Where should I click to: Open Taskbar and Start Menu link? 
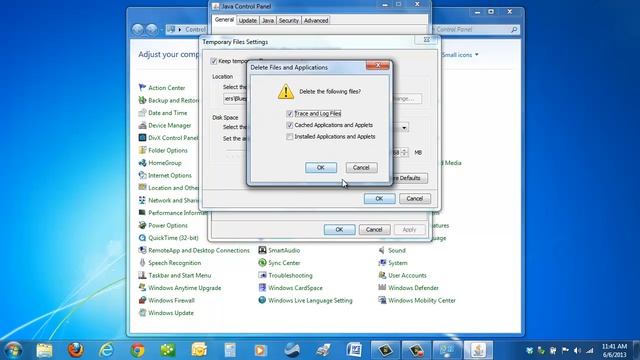tap(180, 276)
